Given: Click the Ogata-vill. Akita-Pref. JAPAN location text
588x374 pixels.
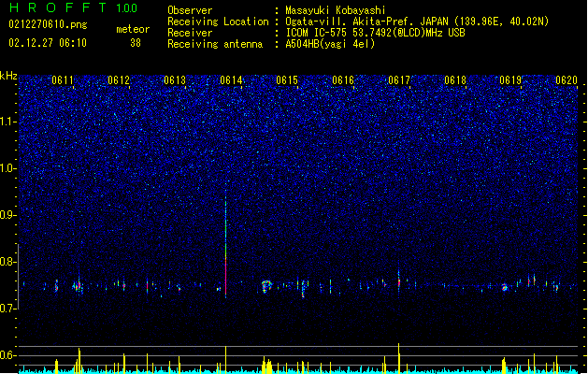Looking at the screenshot, I should [417, 22].
